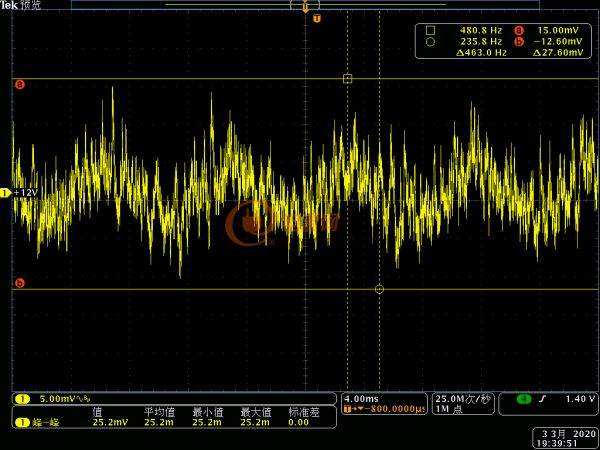
Task: Click the circle cursor handle on line b
Action: (x=379, y=289)
